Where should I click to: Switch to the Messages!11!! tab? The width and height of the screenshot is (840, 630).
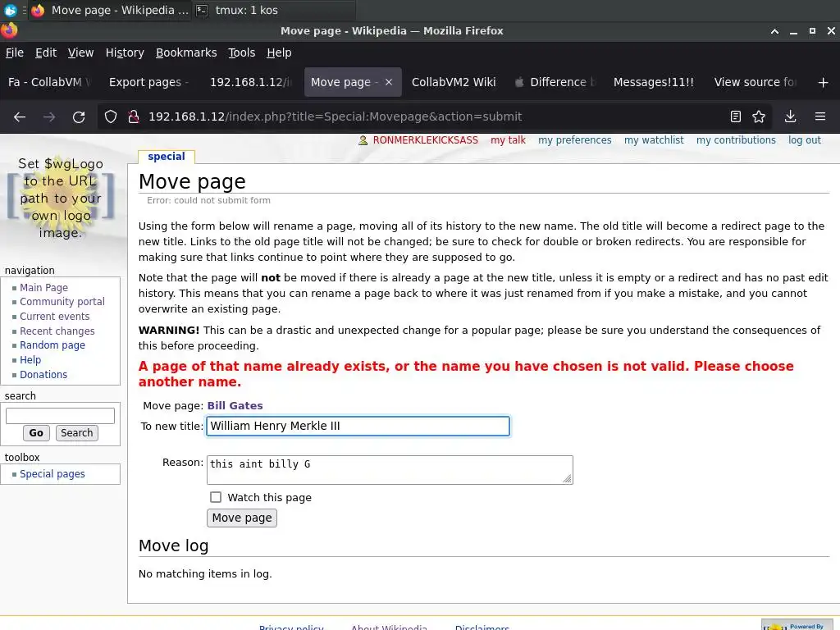(654, 83)
